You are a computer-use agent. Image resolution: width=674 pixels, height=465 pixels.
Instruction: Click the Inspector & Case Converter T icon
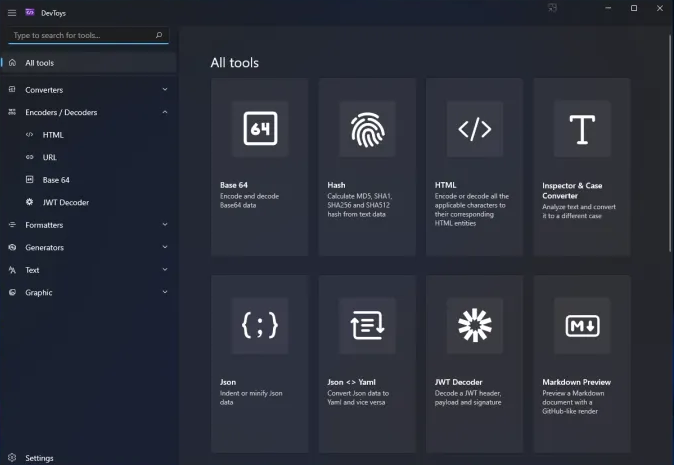click(x=582, y=129)
